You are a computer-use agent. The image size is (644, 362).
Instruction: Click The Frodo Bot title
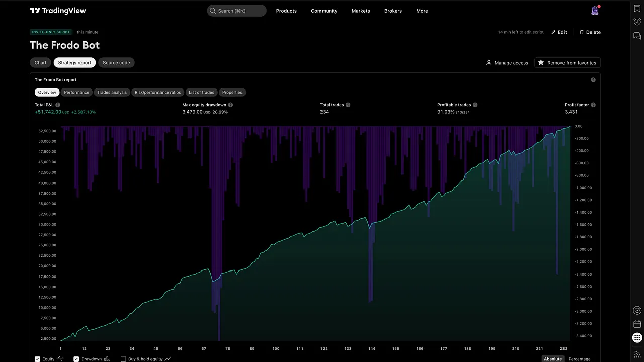tap(65, 45)
